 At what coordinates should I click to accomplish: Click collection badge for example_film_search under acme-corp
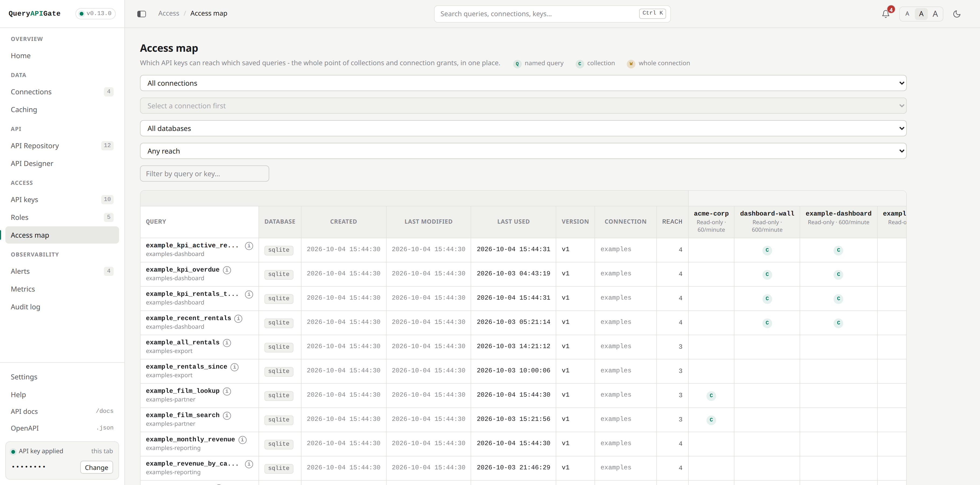(711, 420)
